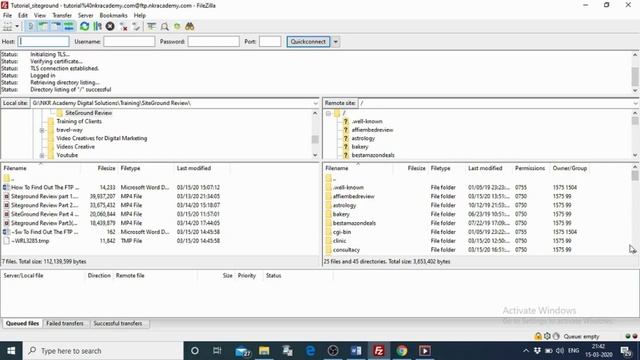Toggle the transfer queue display

pyautogui.click(x=69, y=27)
